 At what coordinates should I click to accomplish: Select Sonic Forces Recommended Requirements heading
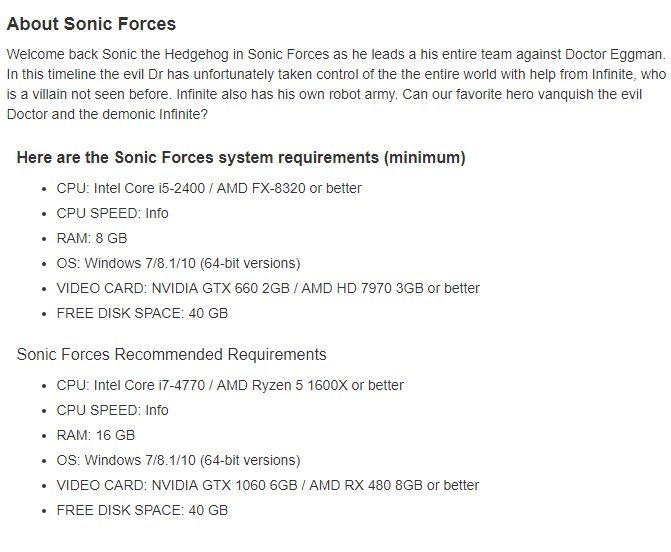(x=171, y=355)
